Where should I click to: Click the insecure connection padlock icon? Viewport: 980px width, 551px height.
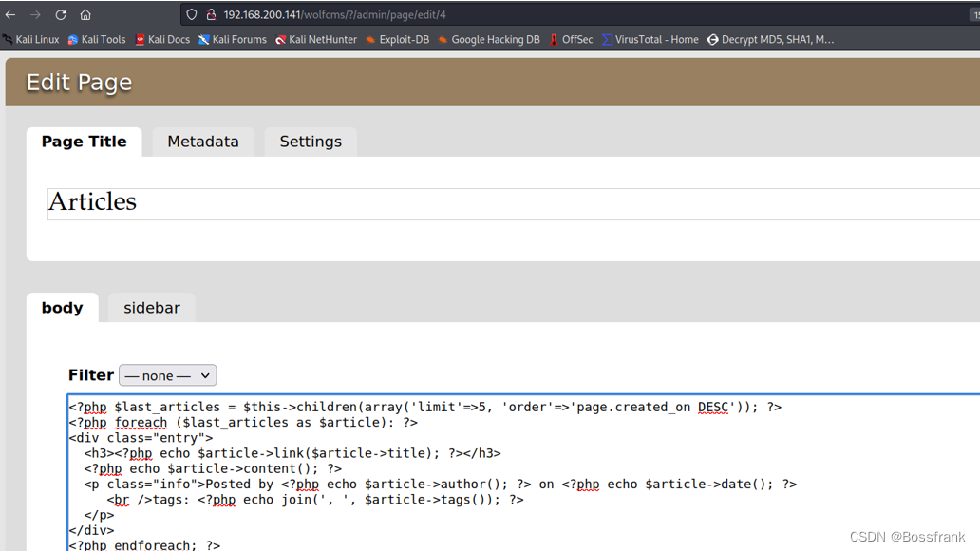coord(211,14)
